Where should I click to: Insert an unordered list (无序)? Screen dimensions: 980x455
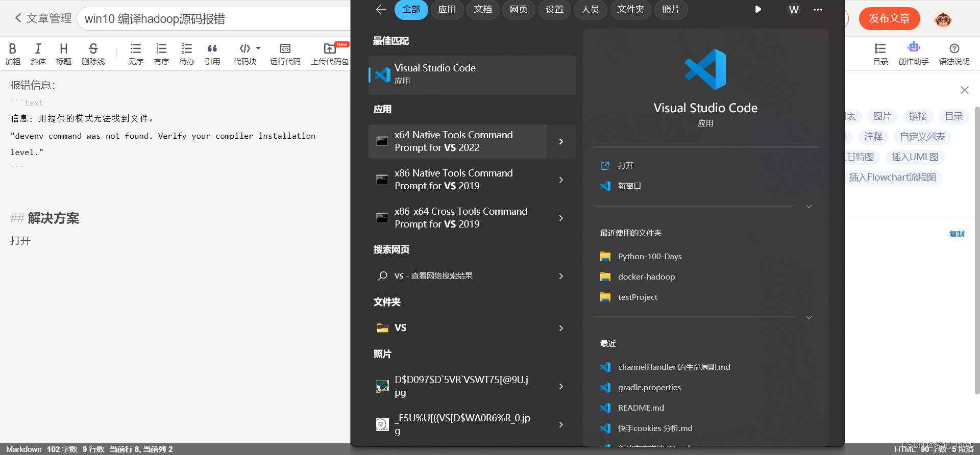tap(136, 54)
